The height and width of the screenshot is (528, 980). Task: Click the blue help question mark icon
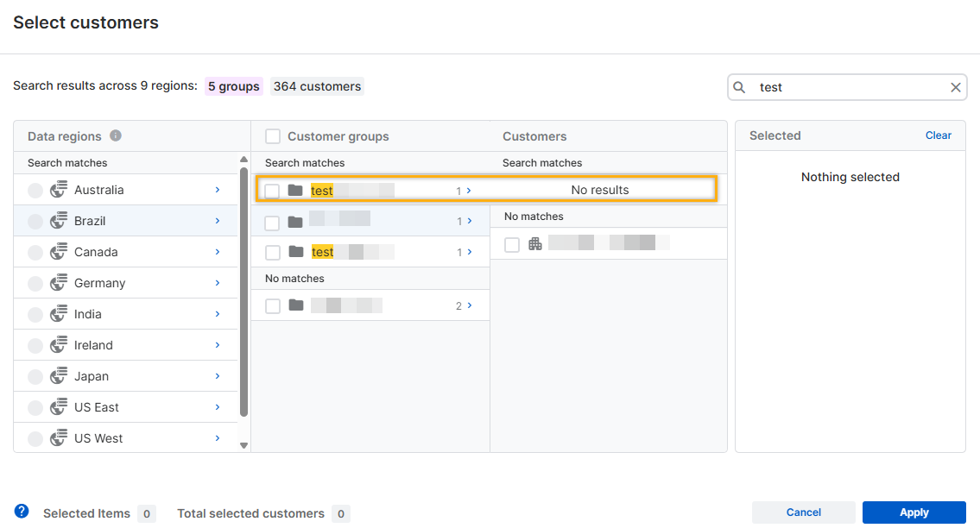(x=22, y=512)
